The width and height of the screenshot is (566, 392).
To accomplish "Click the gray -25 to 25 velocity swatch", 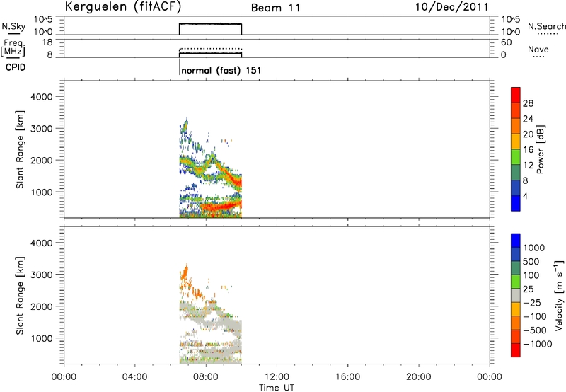I will [516, 296].
